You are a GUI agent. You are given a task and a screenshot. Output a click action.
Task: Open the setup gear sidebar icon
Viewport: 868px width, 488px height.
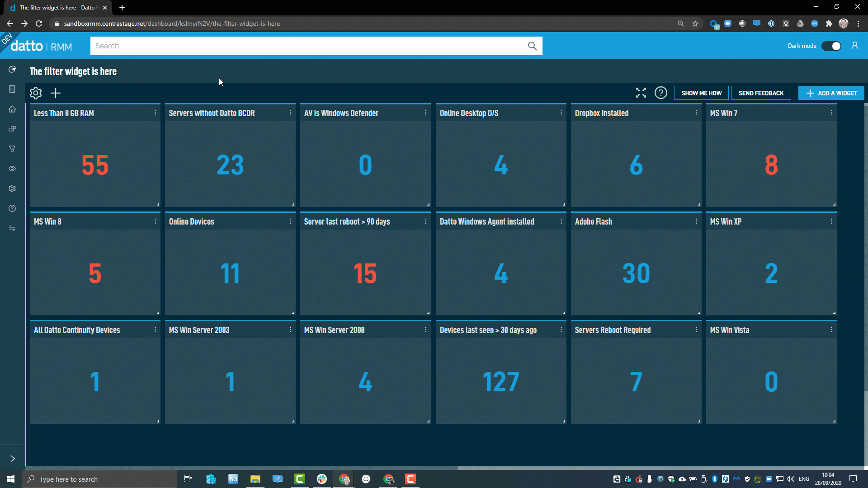tap(12, 188)
